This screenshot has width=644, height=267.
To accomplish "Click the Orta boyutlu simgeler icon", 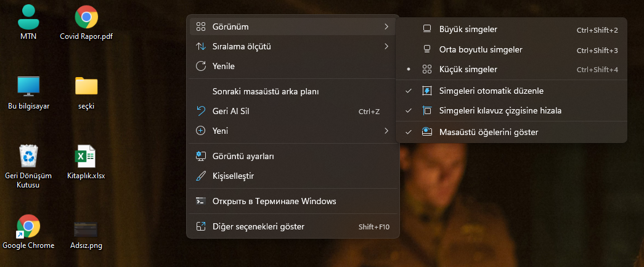I will pos(427,50).
